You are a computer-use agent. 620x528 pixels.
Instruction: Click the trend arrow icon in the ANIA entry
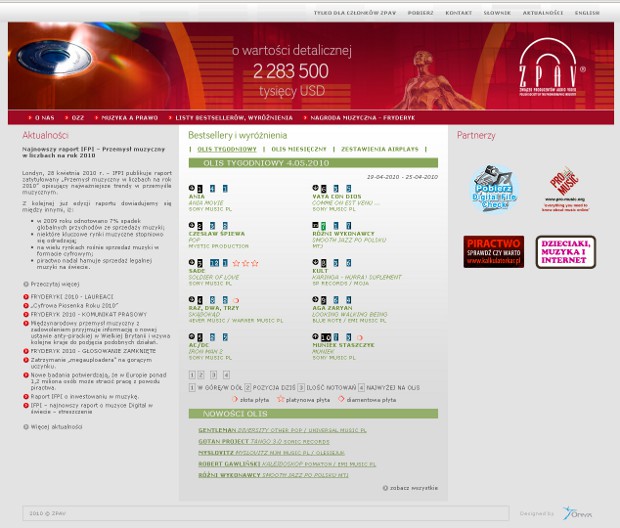click(192, 188)
